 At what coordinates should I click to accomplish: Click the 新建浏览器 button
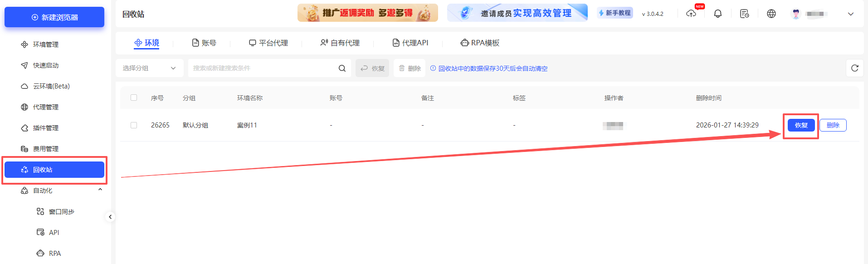[x=54, y=17]
